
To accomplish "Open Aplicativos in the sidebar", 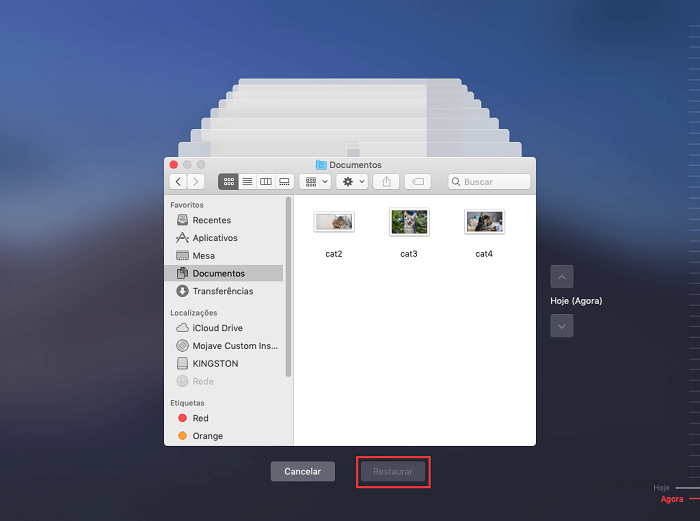I will coord(224,238).
